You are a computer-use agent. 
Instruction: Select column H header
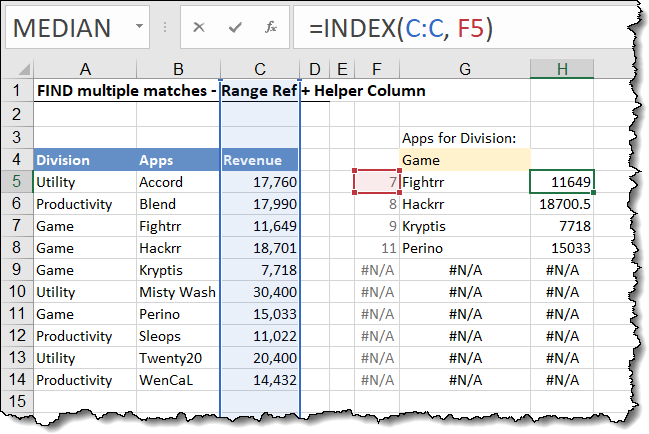click(561, 68)
